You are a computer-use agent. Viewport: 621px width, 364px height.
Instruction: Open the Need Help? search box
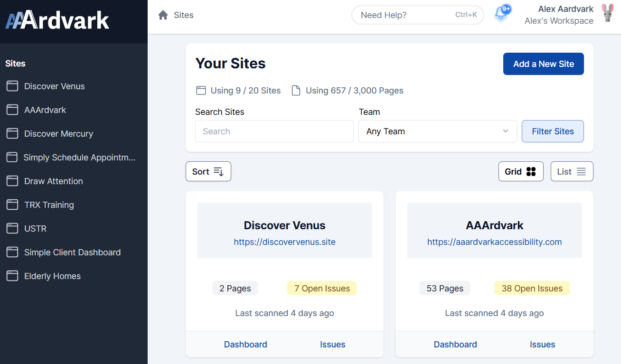(418, 15)
